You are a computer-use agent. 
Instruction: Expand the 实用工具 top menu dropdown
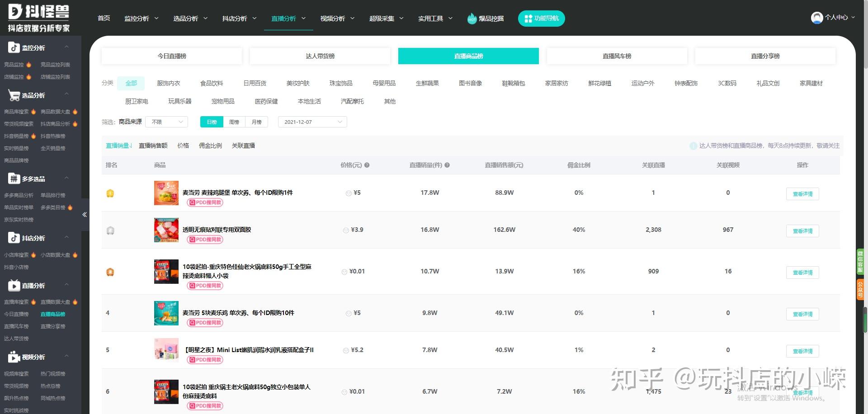tap(435, 19)
